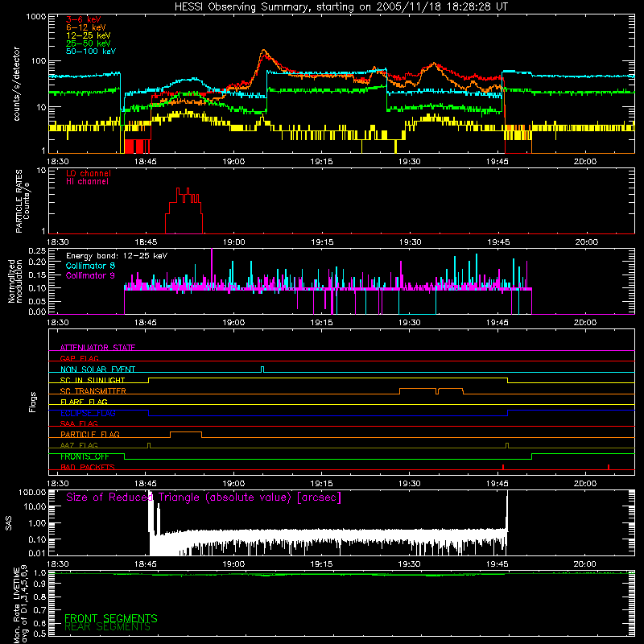Click the BAD PACKETS tick near 19:46

[x=503, y=467]
